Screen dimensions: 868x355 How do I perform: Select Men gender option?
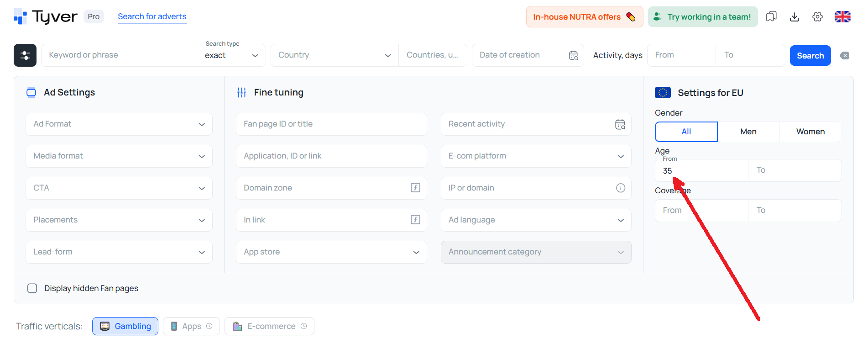coord(748,132)
